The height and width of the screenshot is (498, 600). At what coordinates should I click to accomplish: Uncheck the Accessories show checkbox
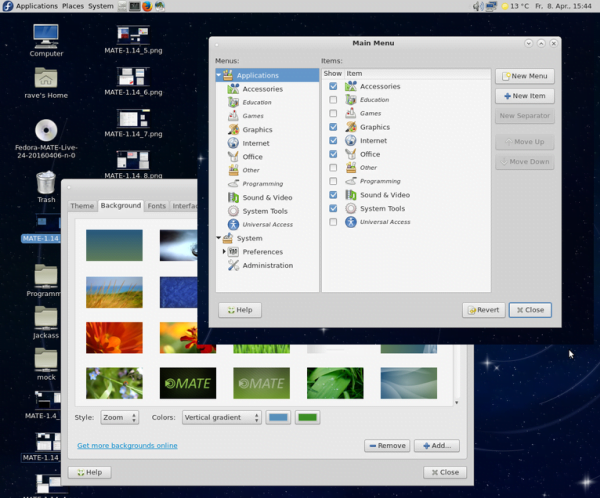[333, 87]
